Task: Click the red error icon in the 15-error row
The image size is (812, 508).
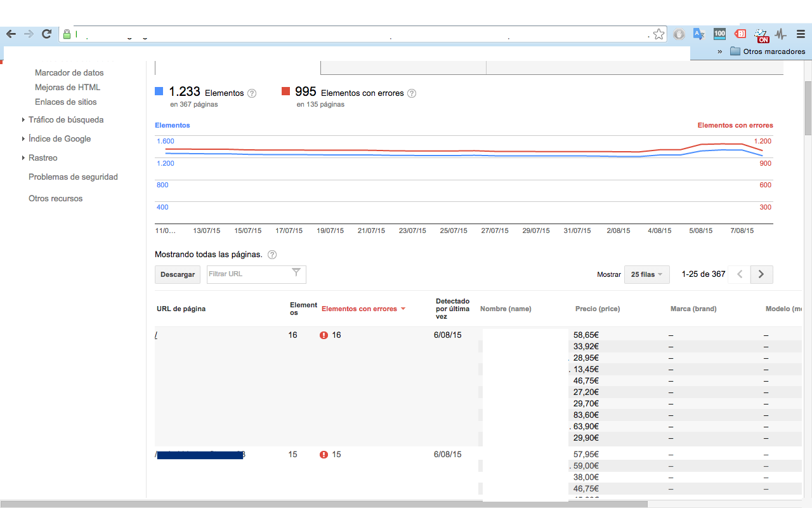Action: (324, 455)
